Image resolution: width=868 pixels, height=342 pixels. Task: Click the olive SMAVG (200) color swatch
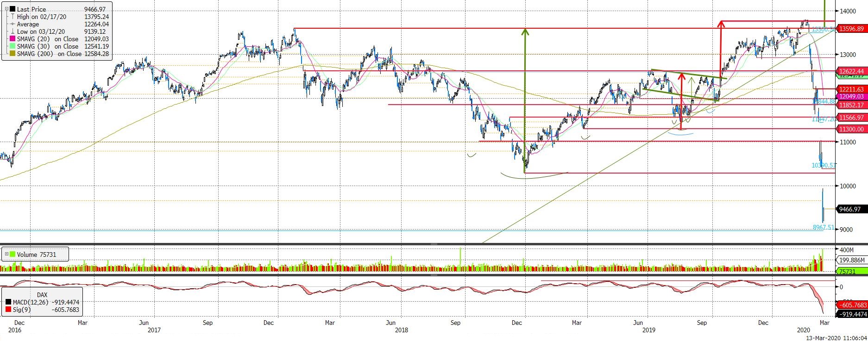13,54
